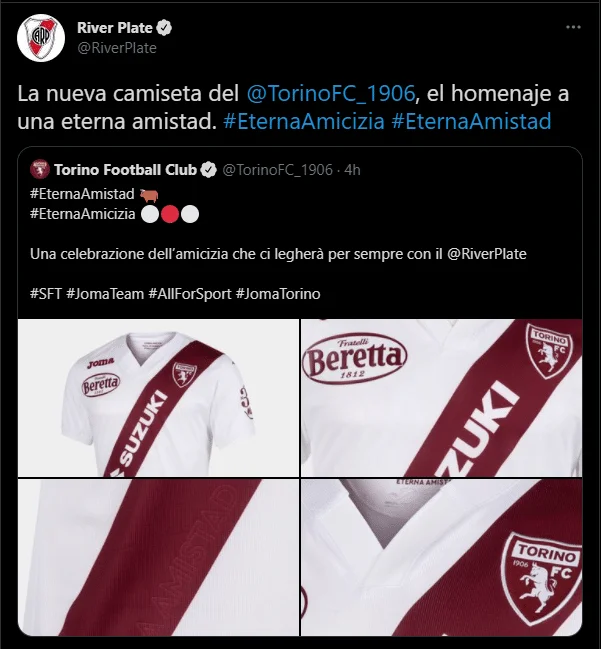This screenshot has width=601, height=649.
Task: Open the full shirt photo thumbnail
Action: click(159, 398)
